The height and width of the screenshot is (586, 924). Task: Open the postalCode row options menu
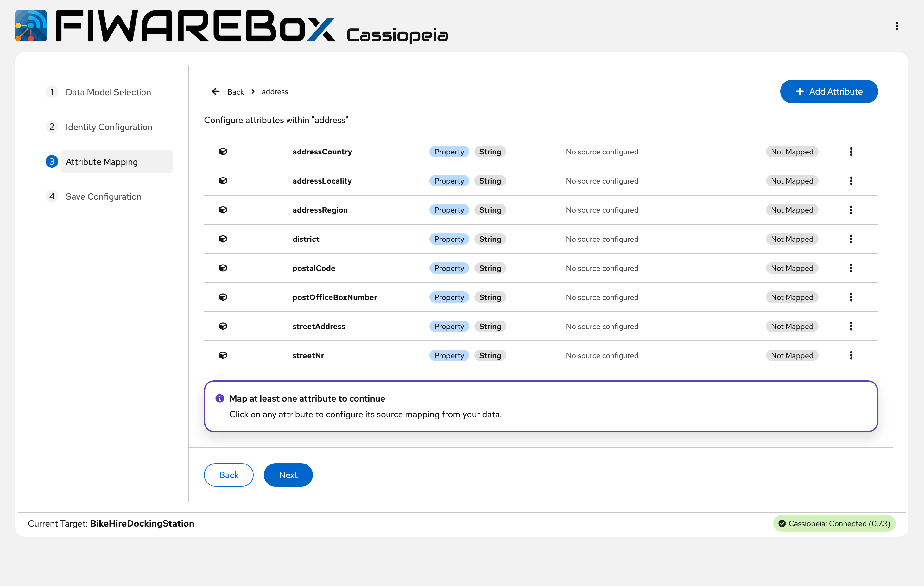tap(851, 268)
